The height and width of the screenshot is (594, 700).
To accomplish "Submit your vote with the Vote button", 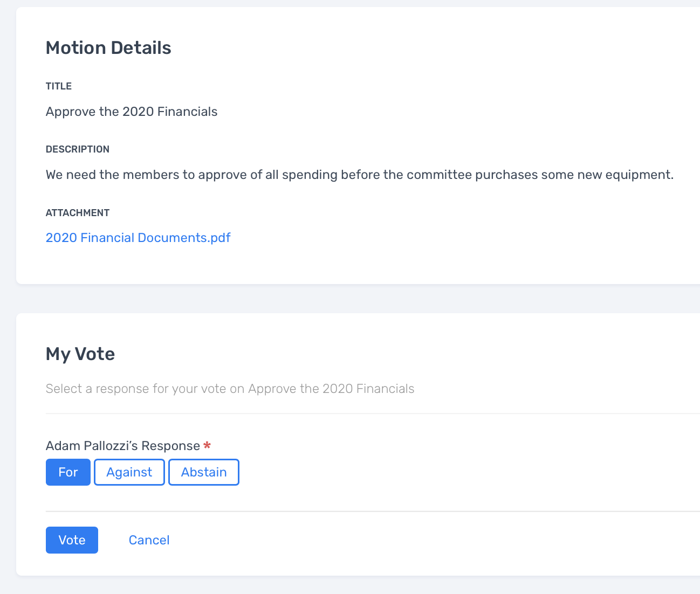I will [72, 540].
